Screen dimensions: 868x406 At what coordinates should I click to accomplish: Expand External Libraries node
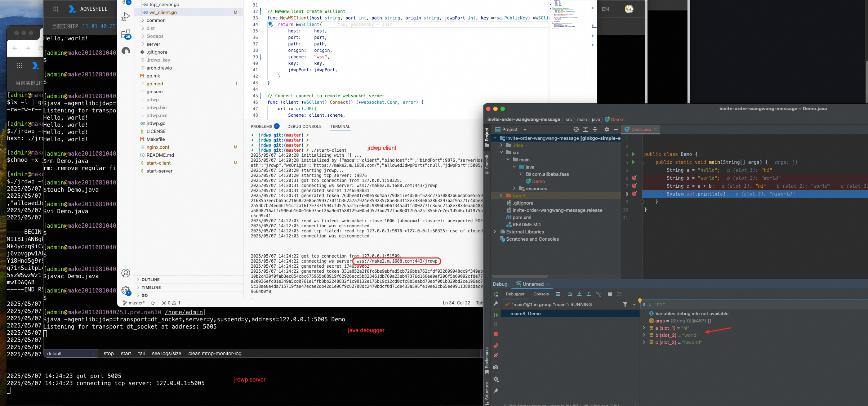pos(495,232)
